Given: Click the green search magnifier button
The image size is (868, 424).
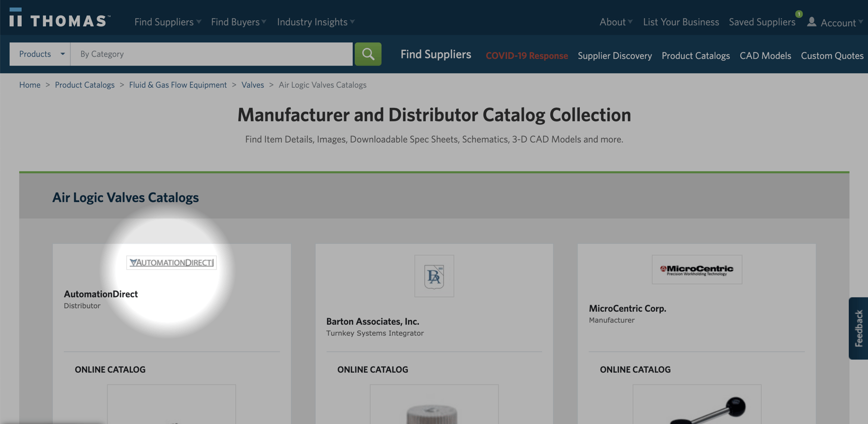Looking at the screenshot, I should click(x=368, y=54).
